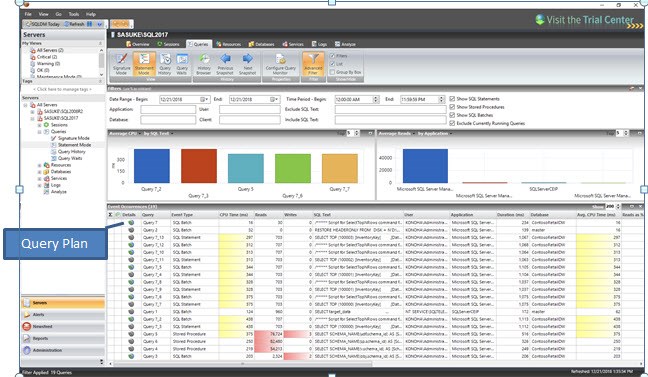
Task: Go to Previous Snapshot arrow icon
Action: [225, 64]
